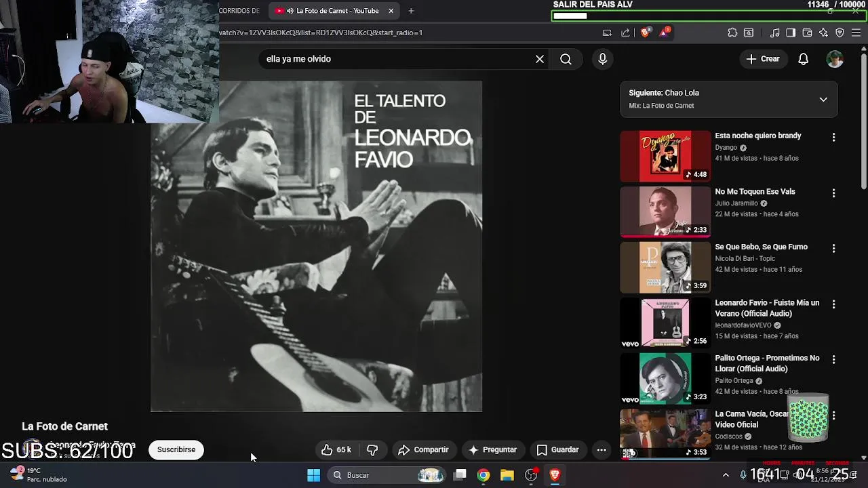Viewport: 868px width, 488px height.
Task: Open options for Esta noche quiero brandy
Action: point(833,137)
